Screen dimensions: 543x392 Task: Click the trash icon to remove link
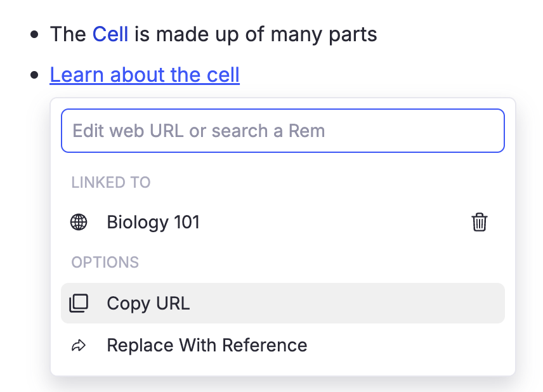point(480,222)
